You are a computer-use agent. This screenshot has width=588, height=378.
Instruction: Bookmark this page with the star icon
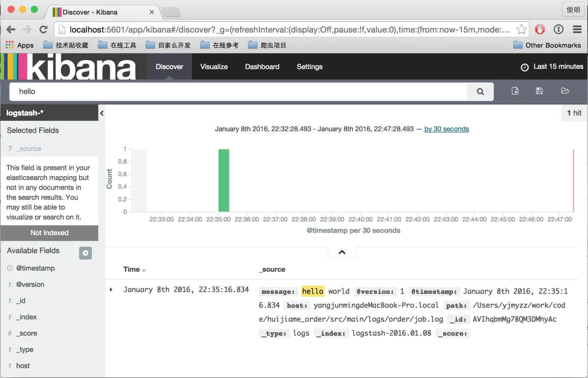521,29
